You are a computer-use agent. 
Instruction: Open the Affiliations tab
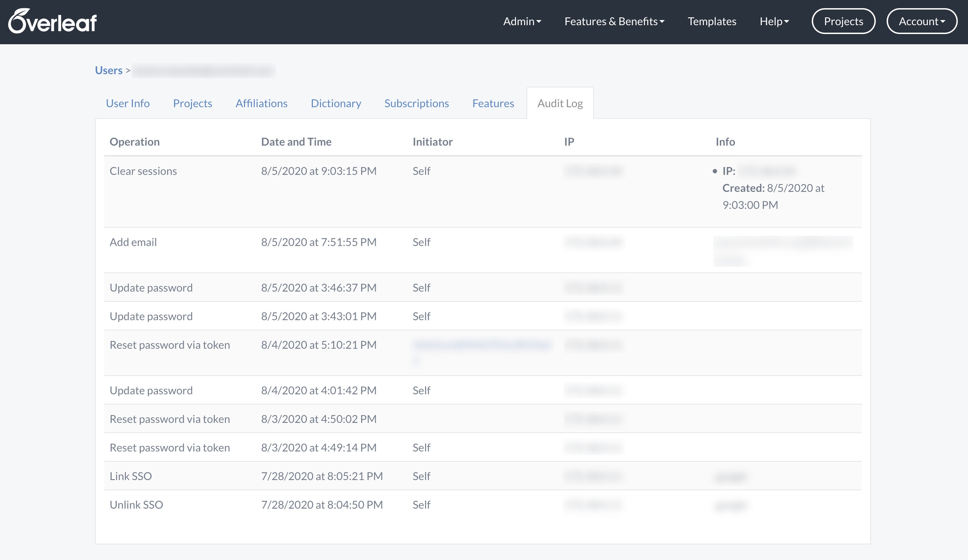pos(261,103)
